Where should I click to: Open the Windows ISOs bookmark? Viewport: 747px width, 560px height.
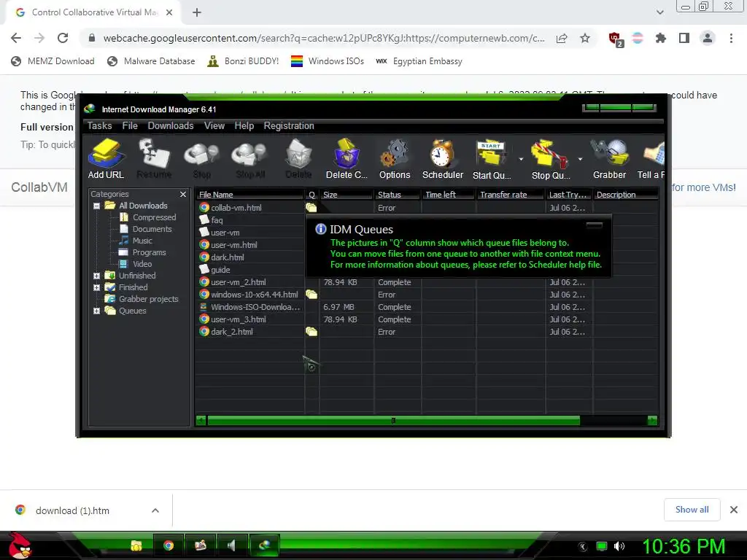(328, 61)
